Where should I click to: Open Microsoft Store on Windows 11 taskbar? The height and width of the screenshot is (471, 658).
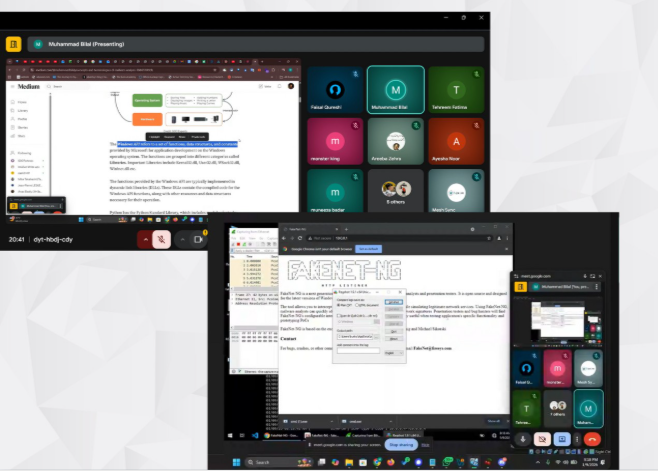[x=363, y=462]
